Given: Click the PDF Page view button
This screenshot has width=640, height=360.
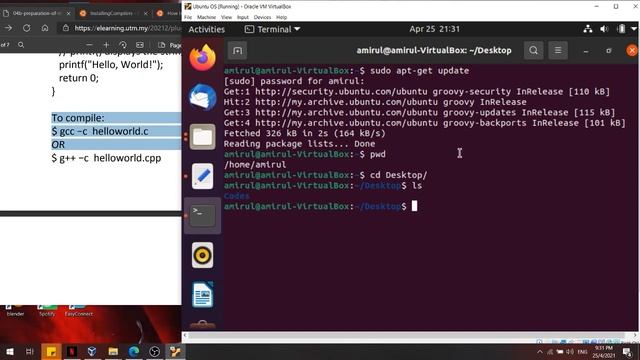Looking at the screenshot, I should click(170, 45).
